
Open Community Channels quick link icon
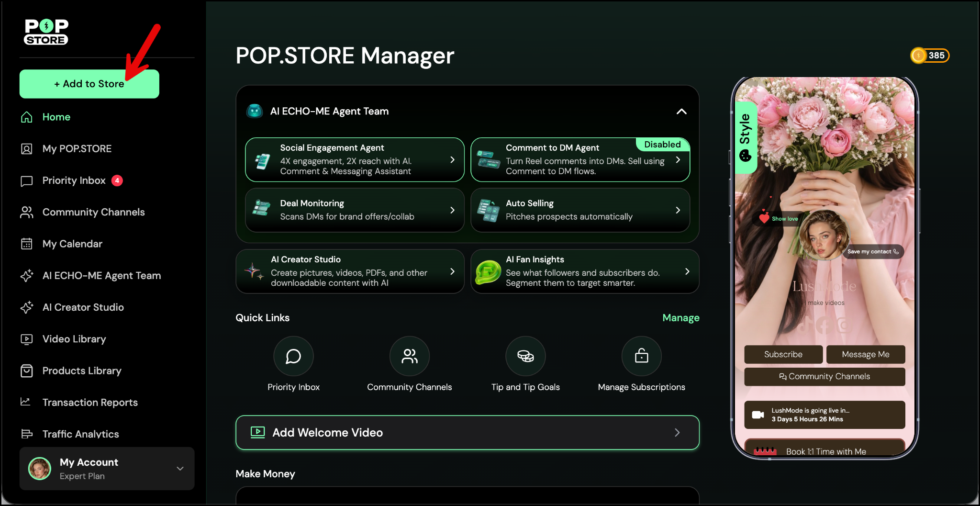point(409,356)
